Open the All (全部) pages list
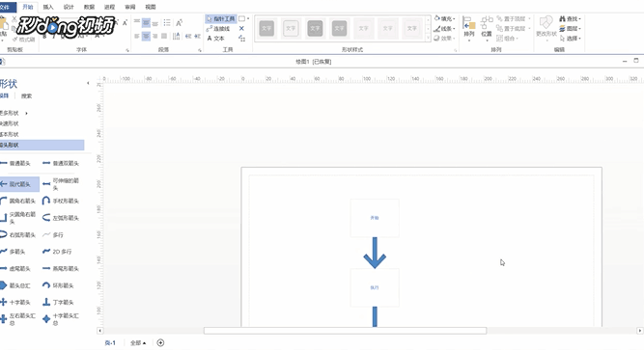Screen dimensions: 644x351 (x=138, y=342)
